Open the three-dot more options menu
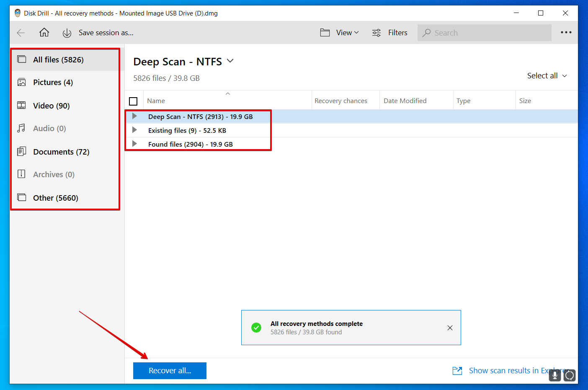588x390 pixels. pyautogui.click(x=566, y=32)
